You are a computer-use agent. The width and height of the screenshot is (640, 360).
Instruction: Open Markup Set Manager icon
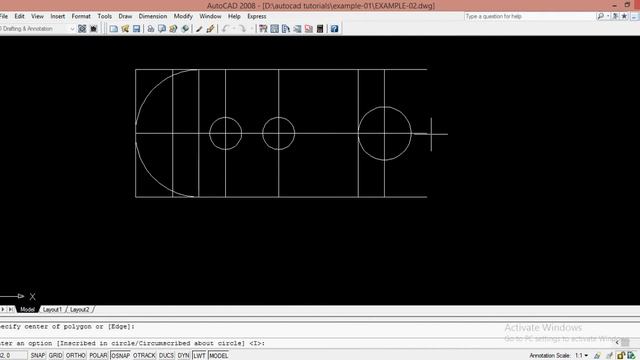(x=309, y=29)
